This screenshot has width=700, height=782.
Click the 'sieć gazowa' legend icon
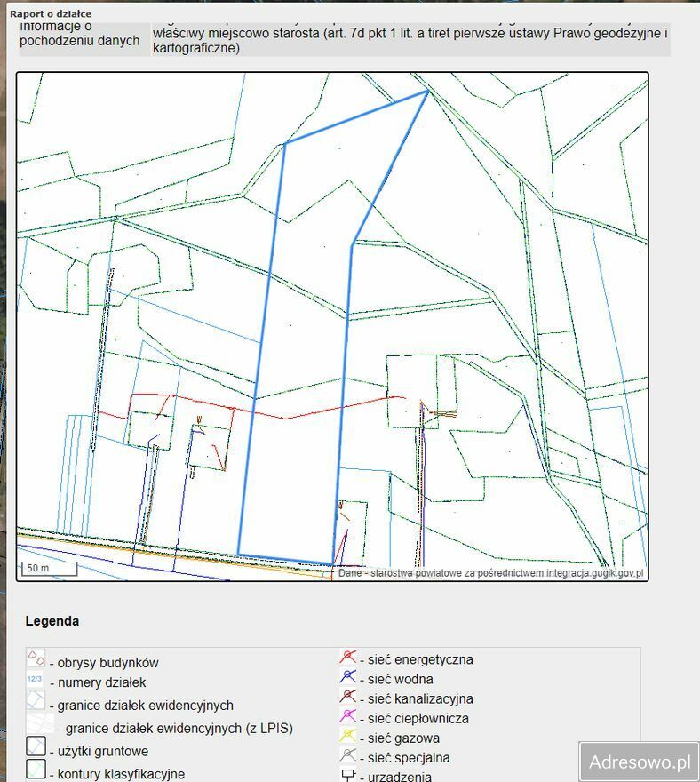click(x=348, y=736)
